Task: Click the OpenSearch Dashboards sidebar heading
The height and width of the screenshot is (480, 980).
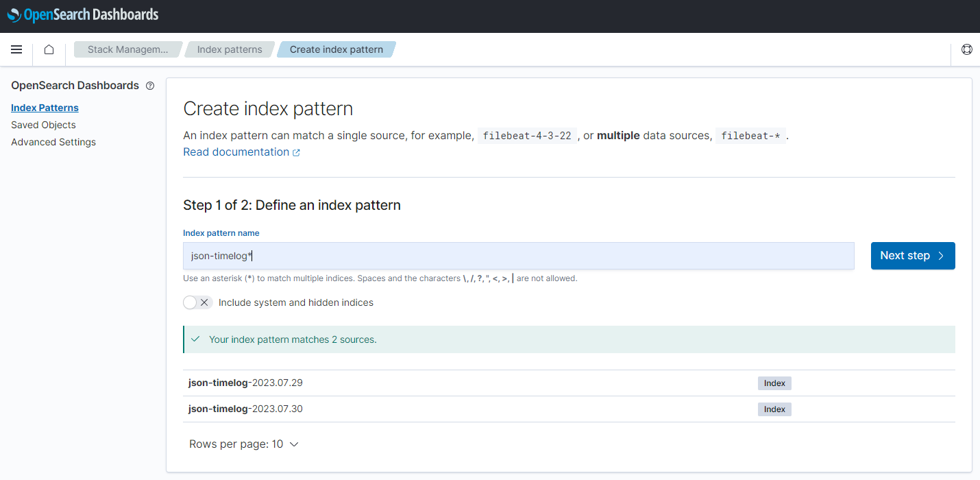Action: click(x=75, y=86)
